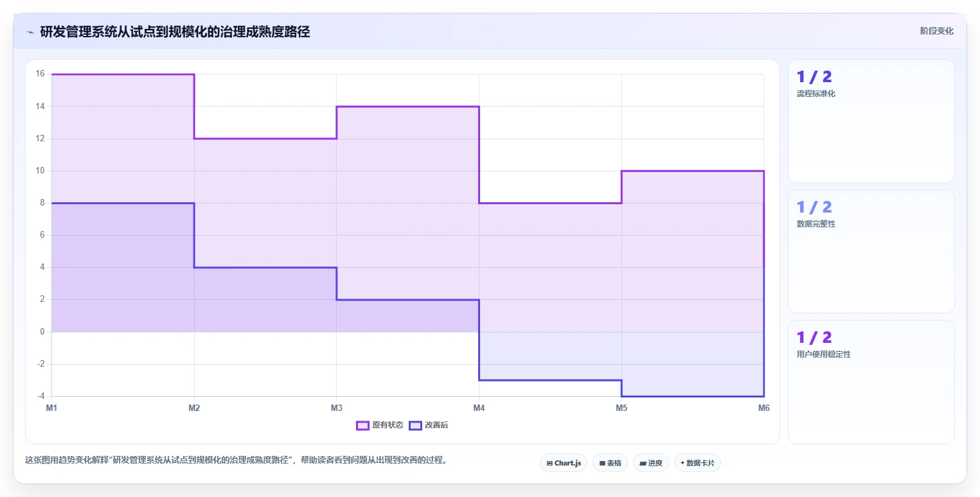Viewport: 980px width, 497px height.
Task: Click the -4 y-axis value
Action: click(40, 396)
